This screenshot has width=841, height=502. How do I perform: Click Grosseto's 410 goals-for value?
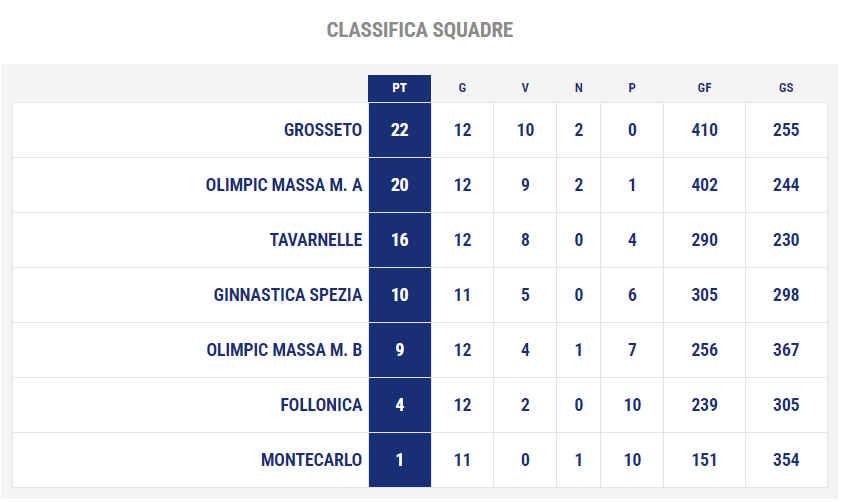coord(705,130)
